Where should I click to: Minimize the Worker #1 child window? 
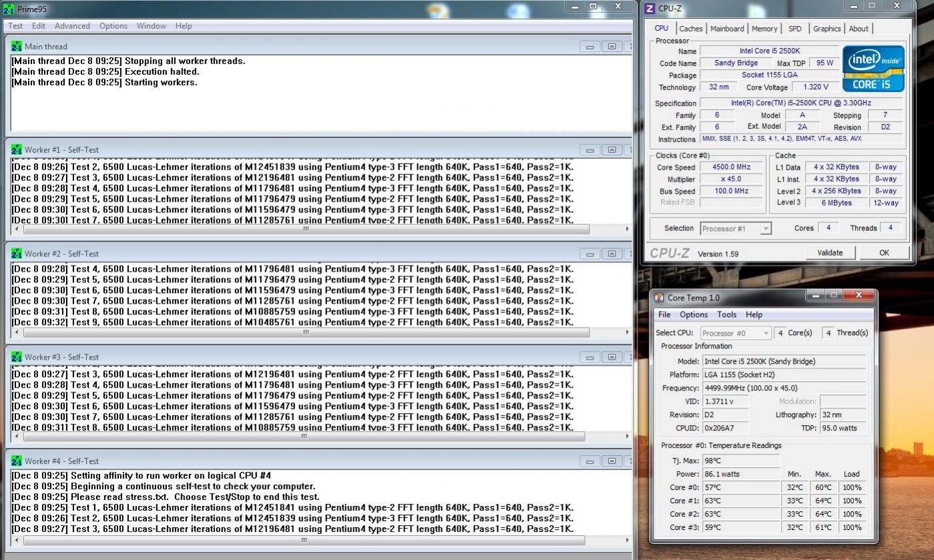click(590, 150)
